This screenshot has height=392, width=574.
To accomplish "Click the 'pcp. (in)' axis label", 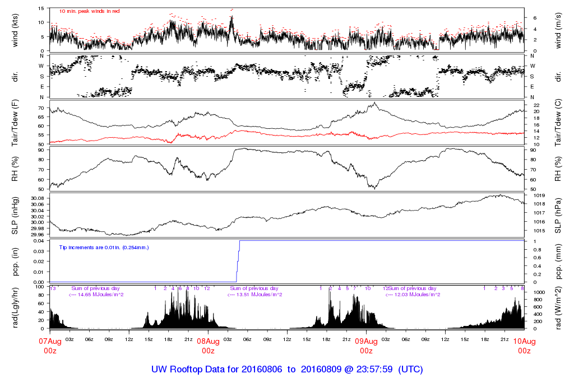I will pyautogui.click(x=15, y=262).
